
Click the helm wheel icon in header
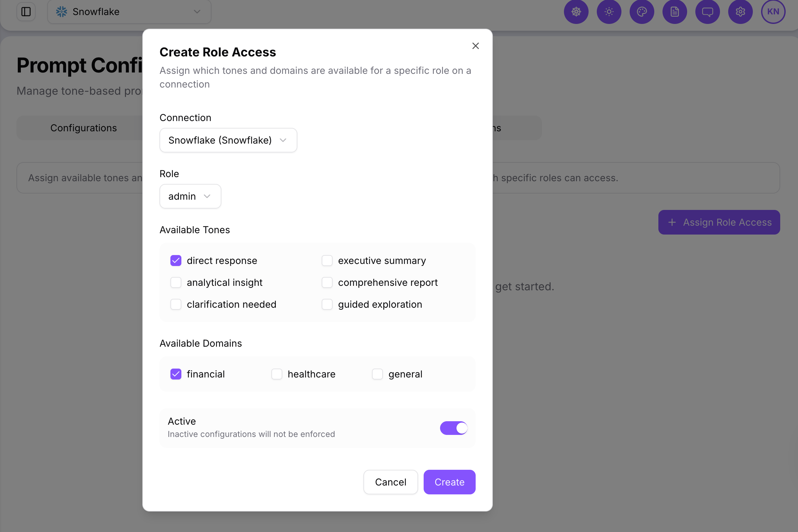click(576, 12)
